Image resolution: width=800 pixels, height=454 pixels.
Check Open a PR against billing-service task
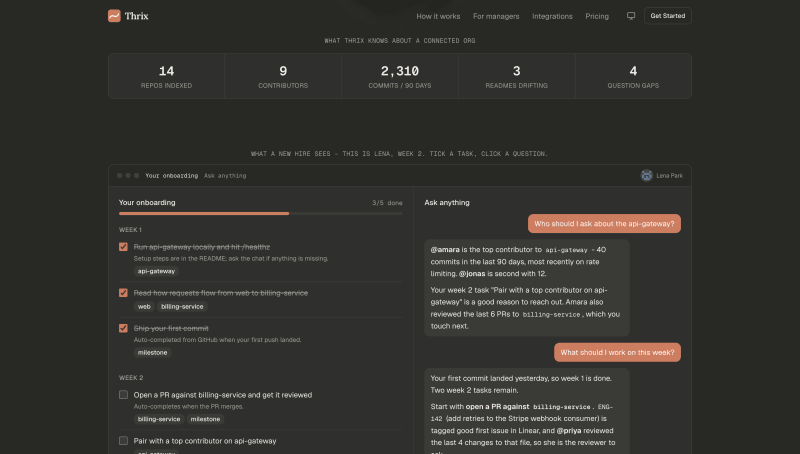(123, 395)
